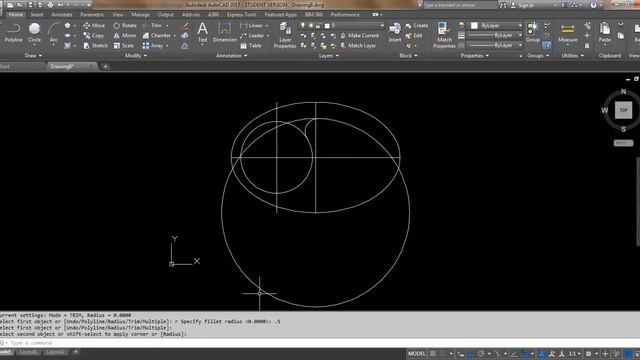Open annotation scale 1:1 dropdown

point(575,353)
